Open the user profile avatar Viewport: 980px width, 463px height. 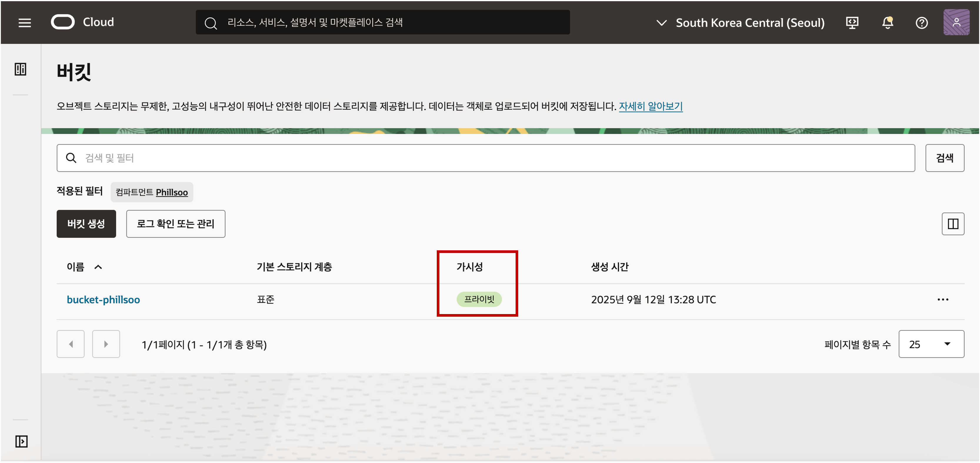click(x=956, y=22)
